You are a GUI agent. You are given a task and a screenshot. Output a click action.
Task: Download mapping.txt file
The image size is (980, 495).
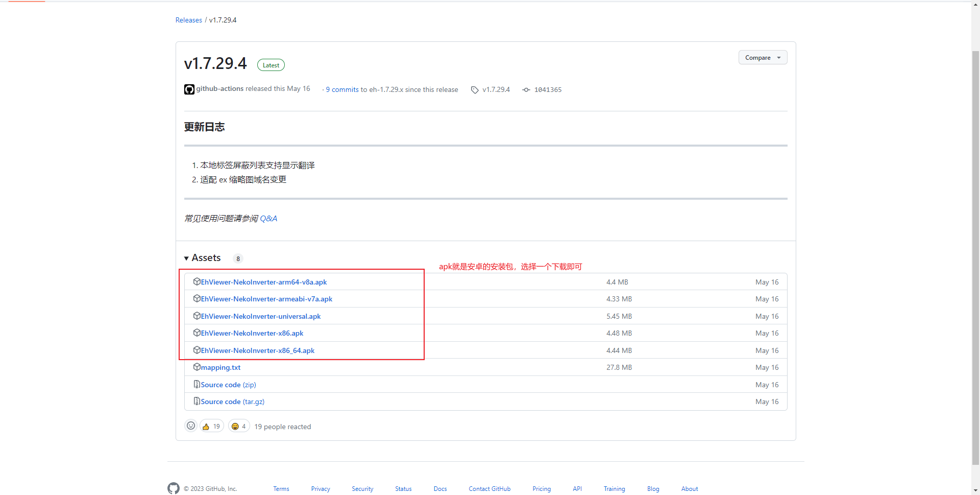pyautogui.click(x=220, y=367)
